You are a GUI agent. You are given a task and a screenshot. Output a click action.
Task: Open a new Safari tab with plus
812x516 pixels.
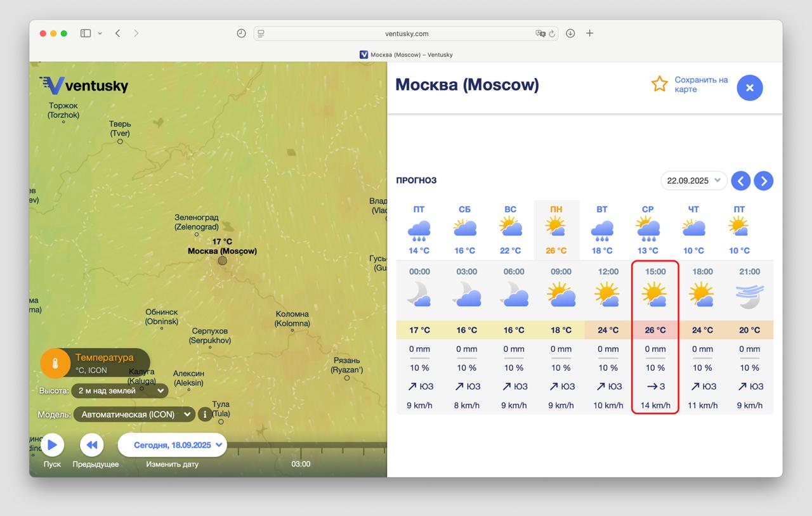[x=589, y=33]
